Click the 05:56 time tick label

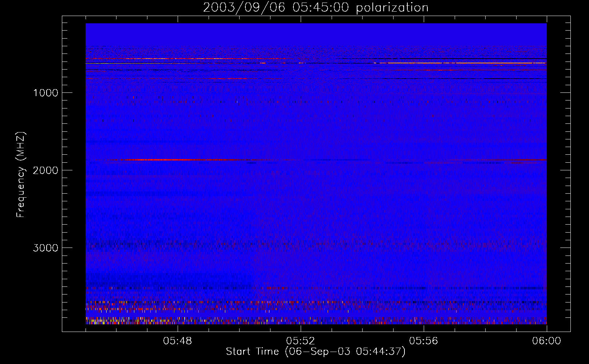pyautogui.click(x=423, y=341)
